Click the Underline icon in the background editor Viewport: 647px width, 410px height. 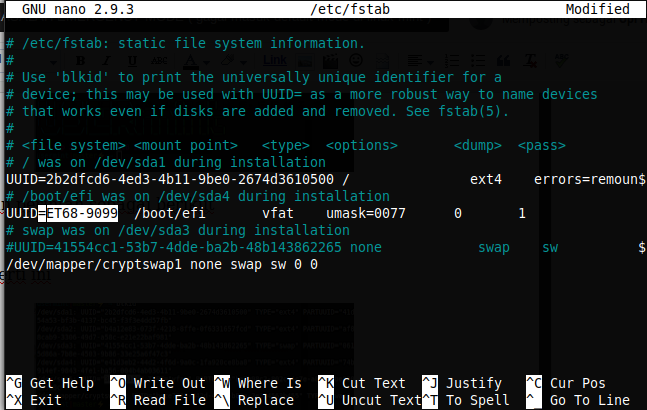coord(132,61)
